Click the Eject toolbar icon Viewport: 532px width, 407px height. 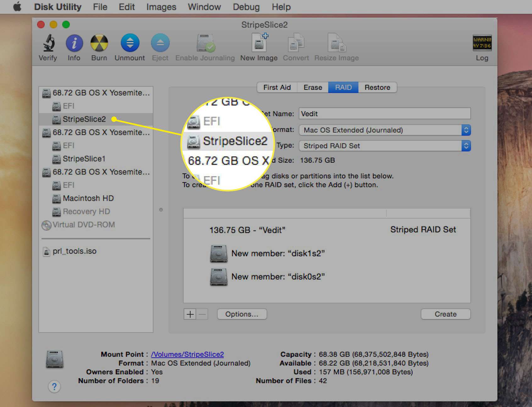[x=160, y=43]
